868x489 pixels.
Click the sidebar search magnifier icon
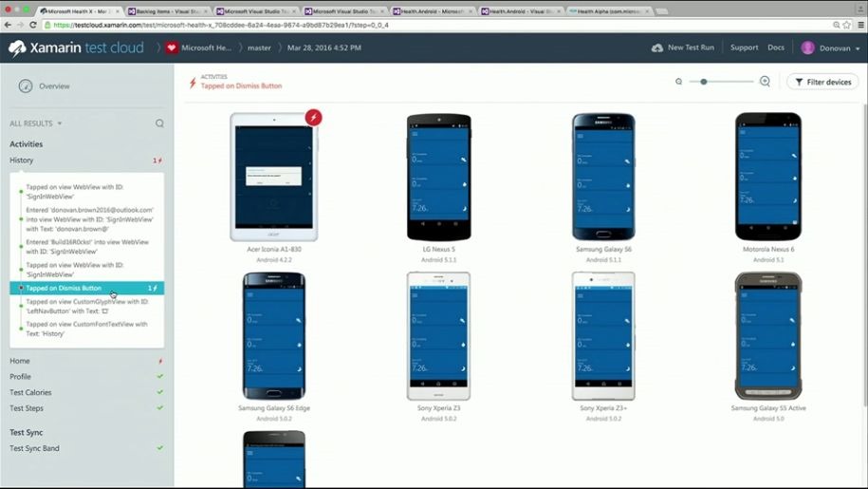click(159, 123)
